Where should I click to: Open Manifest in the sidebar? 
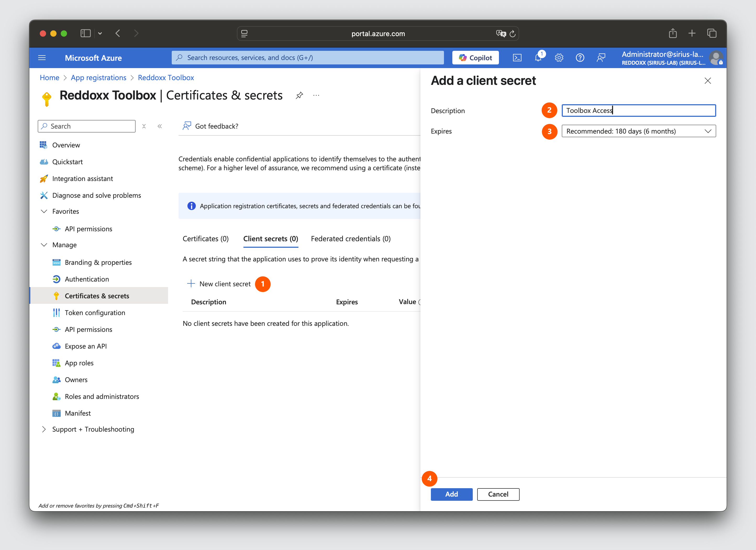pyautogui.click(x=78, y=413)
